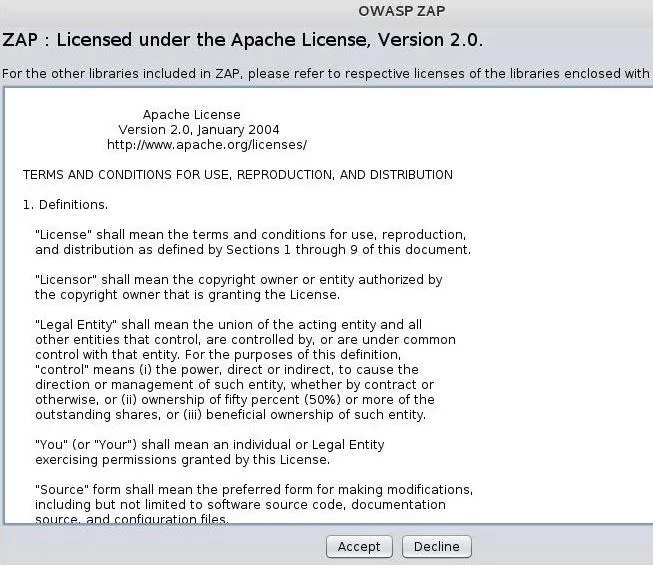The width and height of the screenshot is (653, 565).
Task: Click 'the copyright owner that is granting' line
Action: 187,294
